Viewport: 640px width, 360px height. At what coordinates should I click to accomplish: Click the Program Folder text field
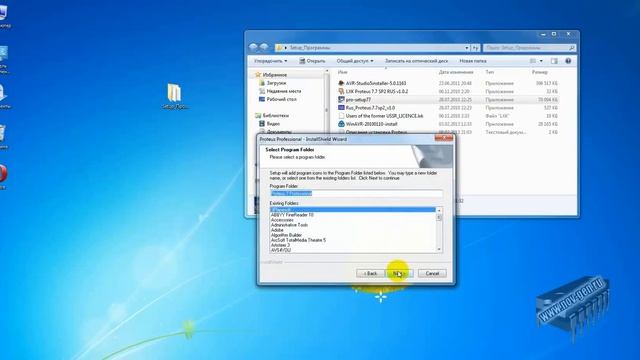pyautogui.click(x=356, y=193)
